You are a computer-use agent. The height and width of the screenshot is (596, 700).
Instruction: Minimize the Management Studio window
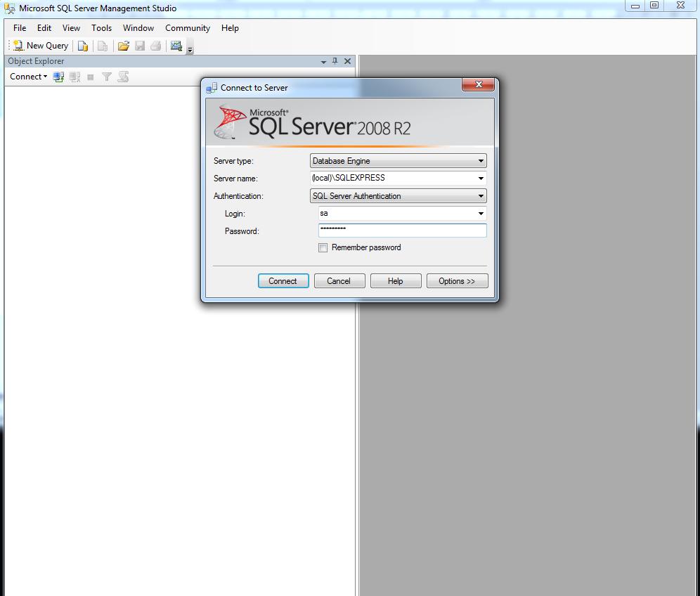click(635, 6)
